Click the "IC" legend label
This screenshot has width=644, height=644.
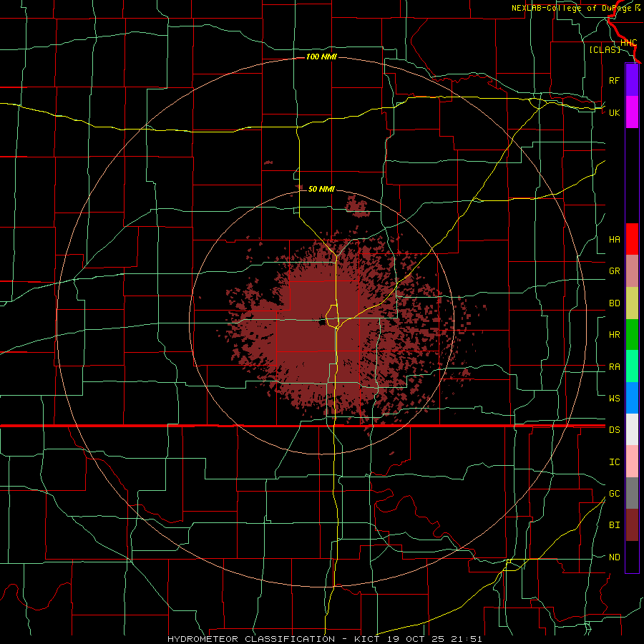(x=615, y=462)
